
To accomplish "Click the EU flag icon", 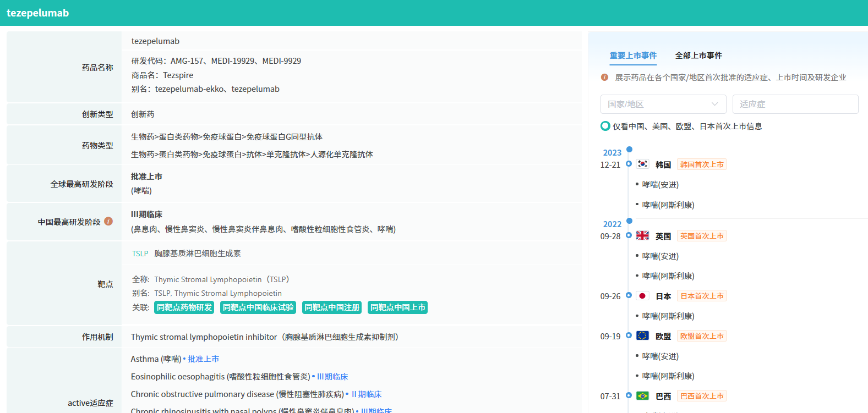I will (x=642, y=335).
